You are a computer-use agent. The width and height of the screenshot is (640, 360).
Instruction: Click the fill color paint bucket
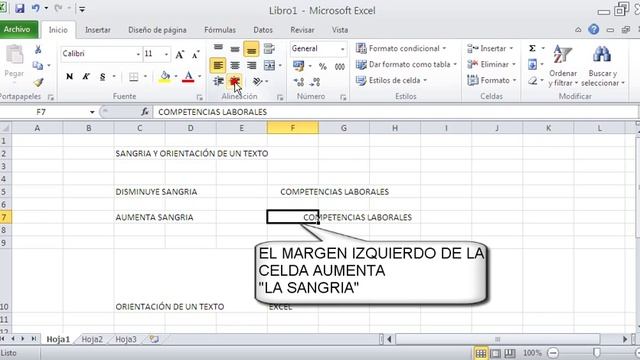tap(165, 77)
